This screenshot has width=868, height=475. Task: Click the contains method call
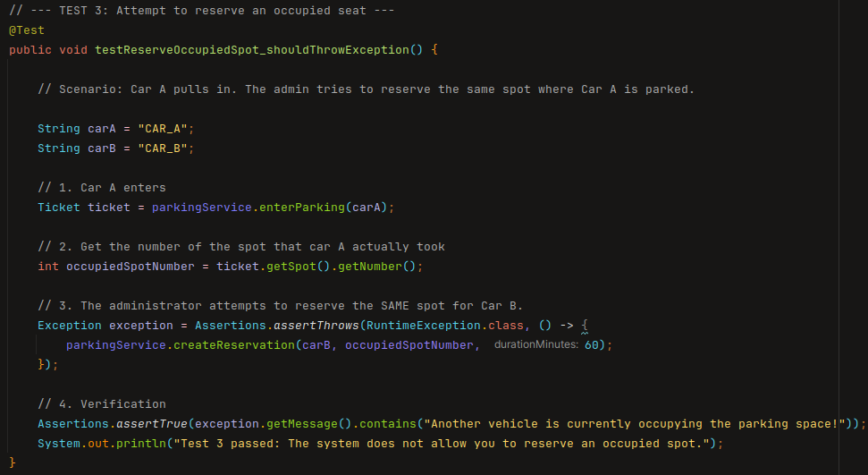point(387,424)
